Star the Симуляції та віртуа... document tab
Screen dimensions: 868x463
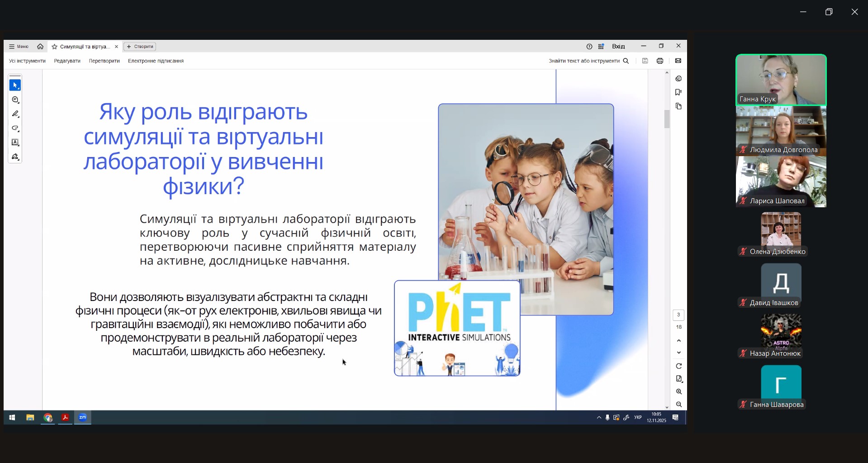tap(55, 47)
